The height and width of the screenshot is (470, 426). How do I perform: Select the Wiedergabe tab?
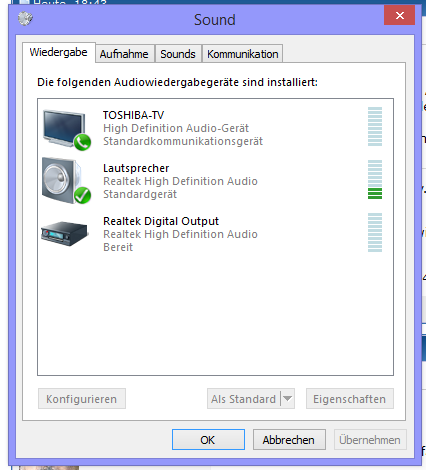[x=59, y=52]
